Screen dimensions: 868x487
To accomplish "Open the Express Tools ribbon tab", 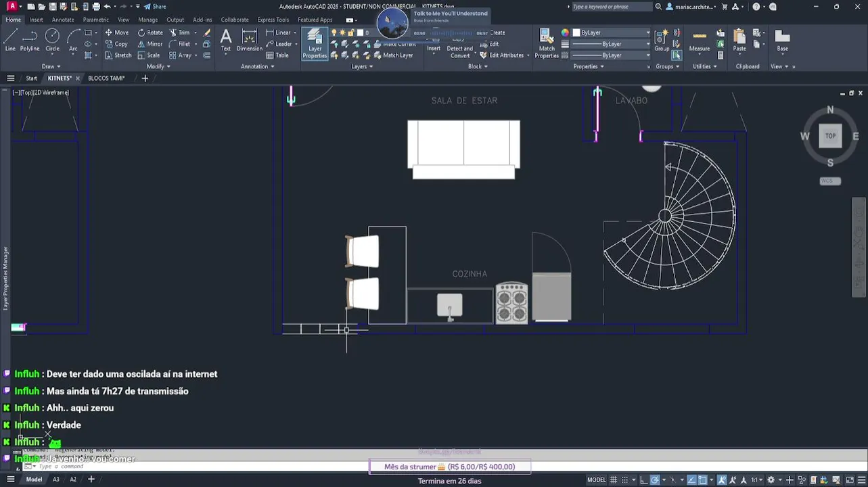I will click(273, 20).
